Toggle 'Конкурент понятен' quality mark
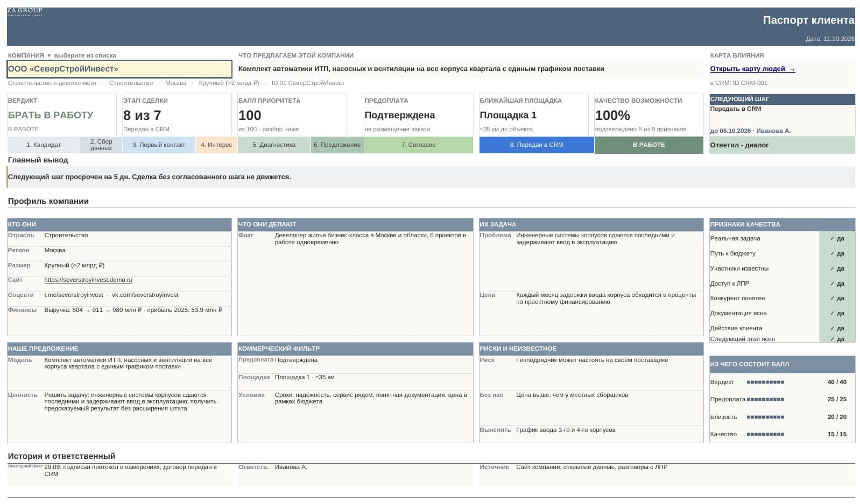The width and height of the screenshot is (860, 504). point(837,298)
